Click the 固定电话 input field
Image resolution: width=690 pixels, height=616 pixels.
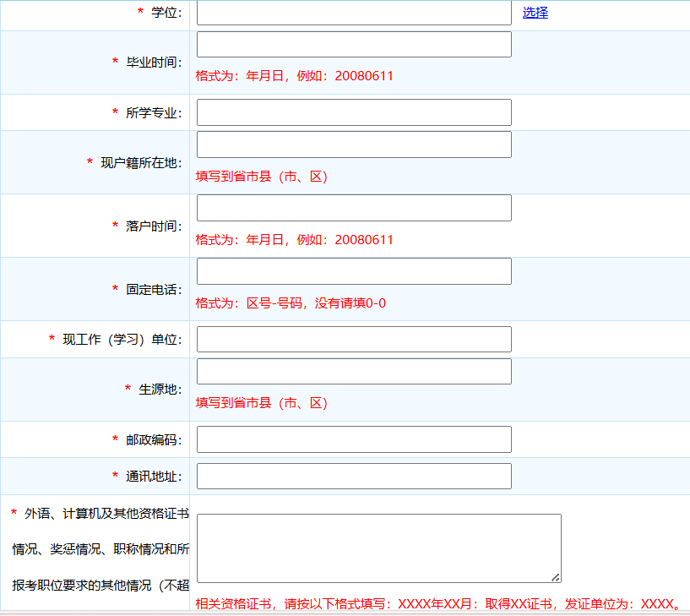[354, 271]
